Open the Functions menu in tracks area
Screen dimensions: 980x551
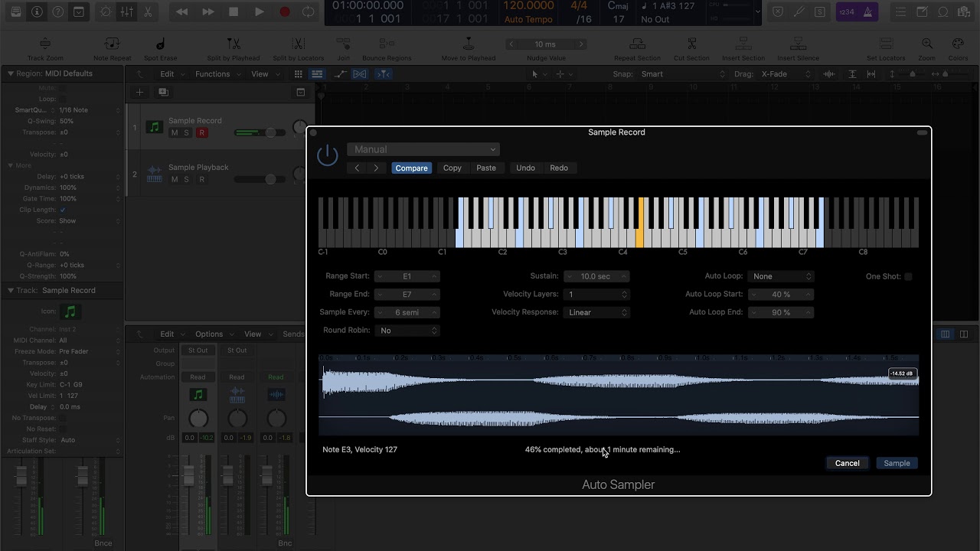(217, 74)
